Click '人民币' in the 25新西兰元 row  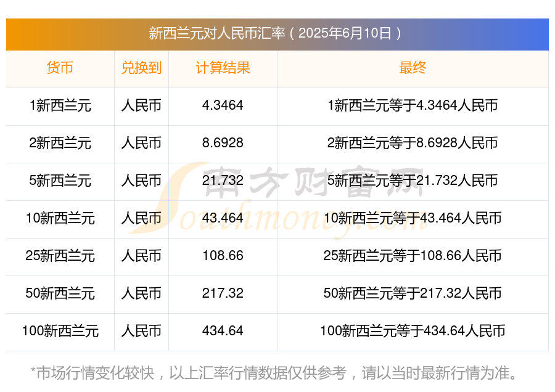(x=141, y=256)
